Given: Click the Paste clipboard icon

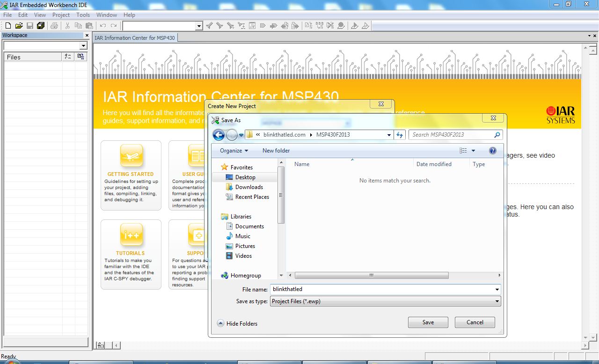Looking at the screenshot, I should [x=89, y=26].
